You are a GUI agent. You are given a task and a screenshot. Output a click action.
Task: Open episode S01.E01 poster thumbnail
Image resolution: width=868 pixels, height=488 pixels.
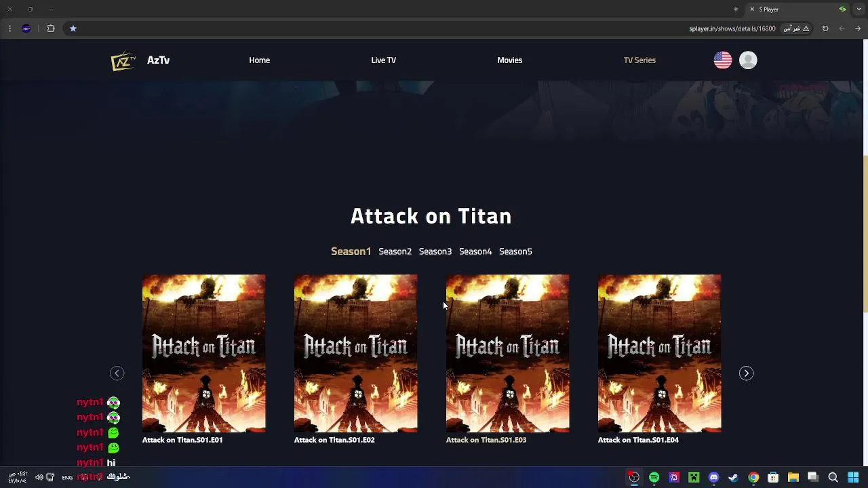[x=203, y=353]
